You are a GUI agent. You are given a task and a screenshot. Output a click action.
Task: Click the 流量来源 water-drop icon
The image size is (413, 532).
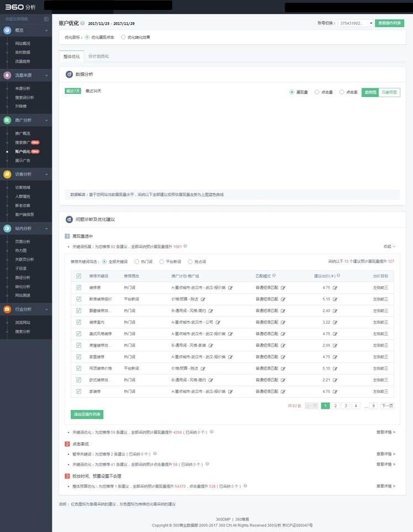(7, 75)
